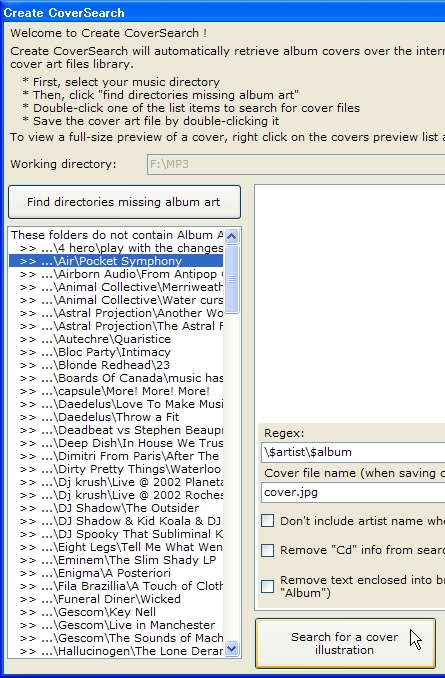Select the Autechre\Quaristice list item

pyautogui.click(x=116, y=339)
